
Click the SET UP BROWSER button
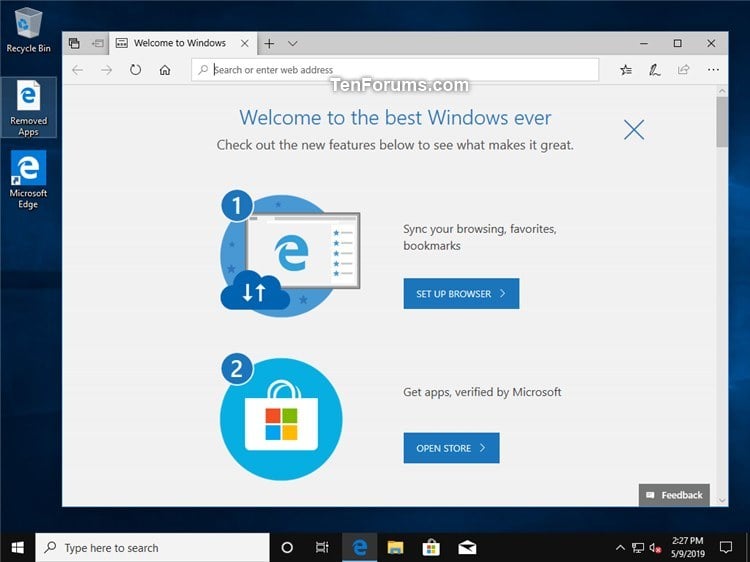pyautogui.click(x=461, y=294)
